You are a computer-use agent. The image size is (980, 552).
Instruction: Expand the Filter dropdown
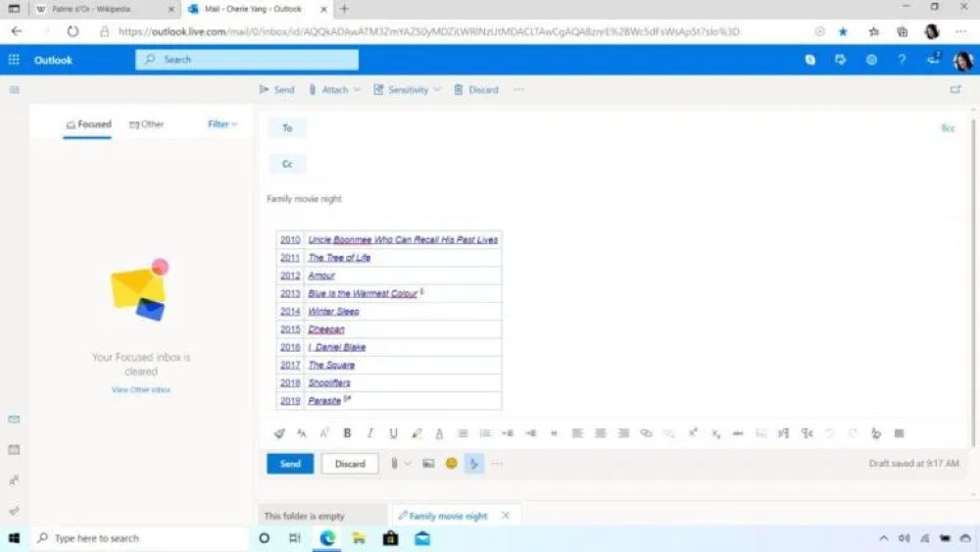click(222, 125)
